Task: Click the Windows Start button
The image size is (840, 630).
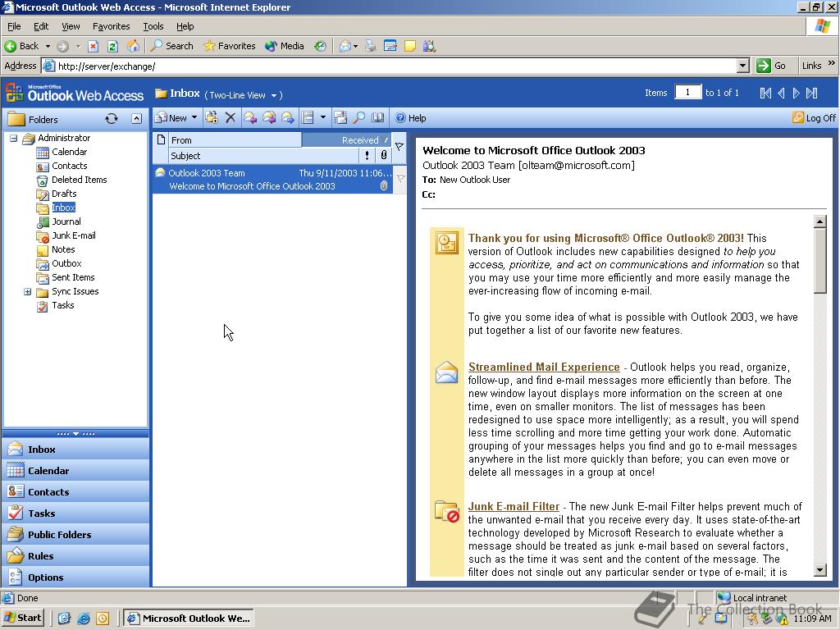Action: coord(22,618)
